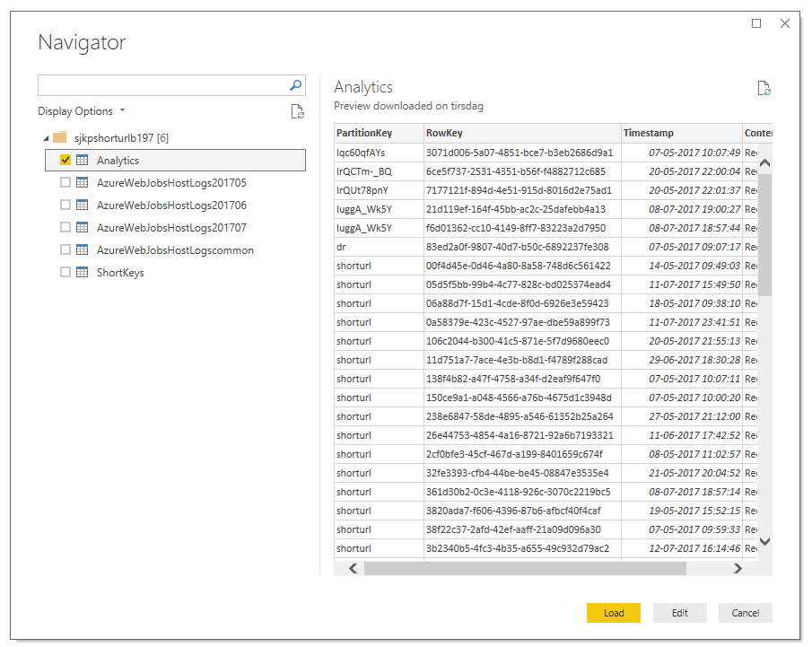
Task: Click the search magnifier icon
Action: 295,85
